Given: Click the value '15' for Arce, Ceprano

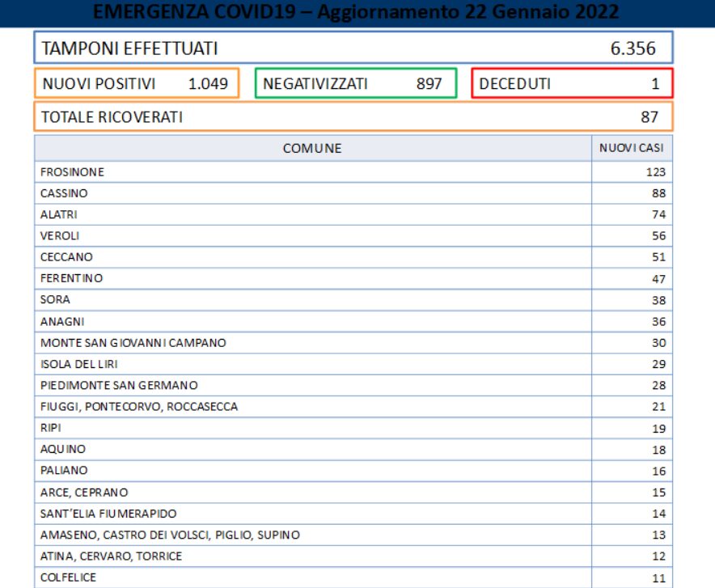Looking at the screenshot, I should point(659,493).
